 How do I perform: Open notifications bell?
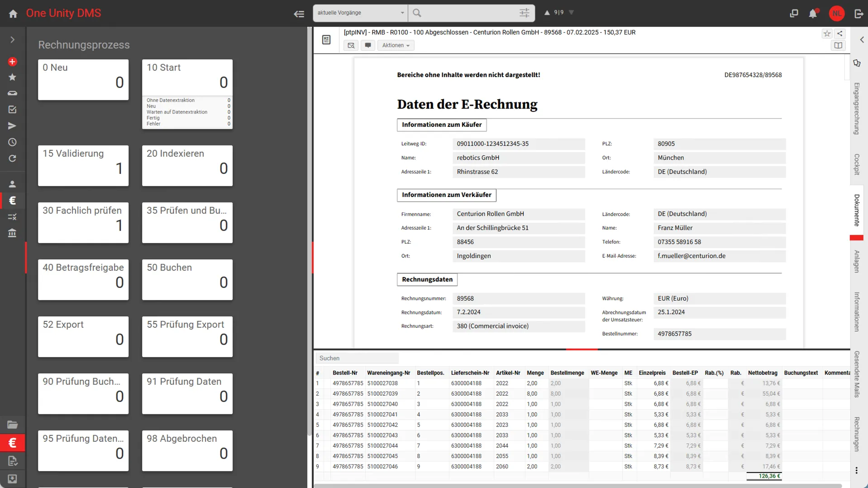tap(813, 14)
